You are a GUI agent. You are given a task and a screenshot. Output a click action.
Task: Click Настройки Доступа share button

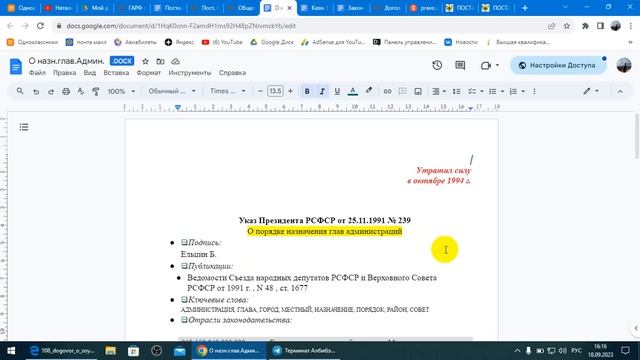pos(558,65)
